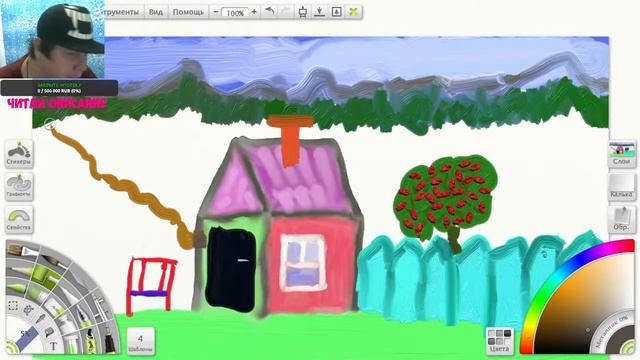Open the Помощь menu
Image resolution: width=640 pixels, height=360 pixels.
188,12
